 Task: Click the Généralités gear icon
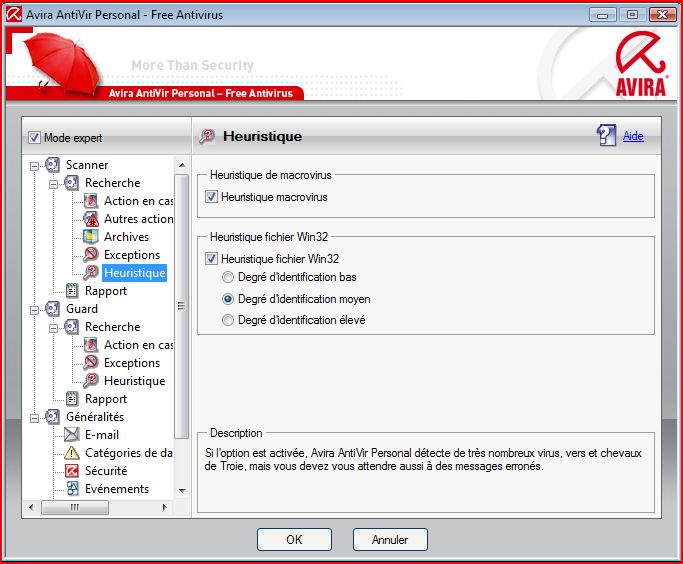(52, 417)
